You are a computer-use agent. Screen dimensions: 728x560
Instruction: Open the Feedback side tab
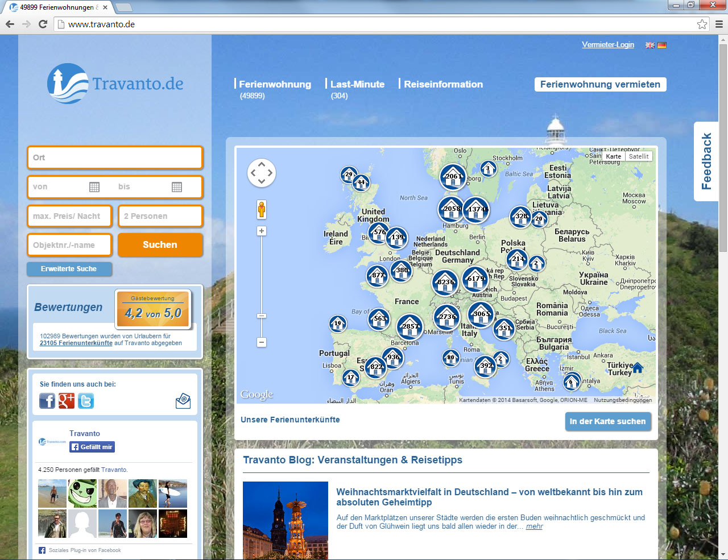(706, 161)
